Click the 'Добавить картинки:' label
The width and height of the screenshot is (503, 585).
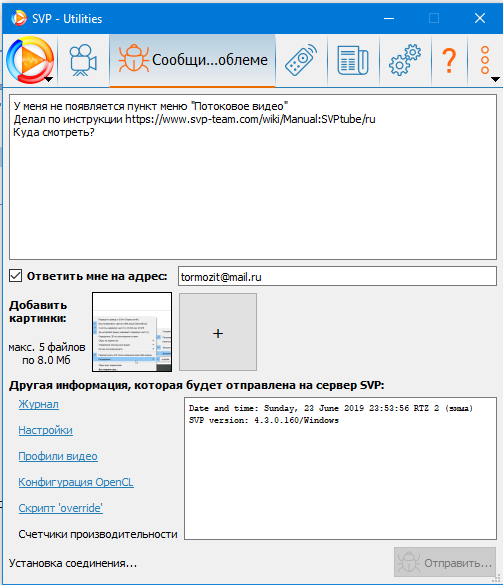38,312
